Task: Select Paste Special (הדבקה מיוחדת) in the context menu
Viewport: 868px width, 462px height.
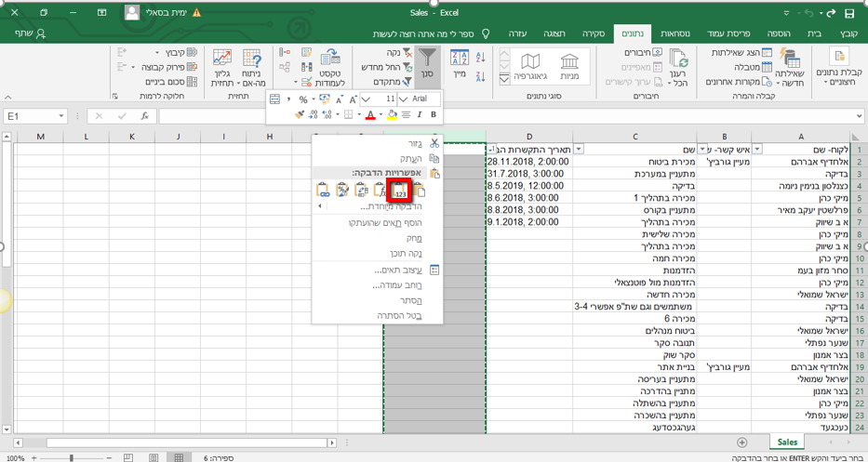Action: point(377,206)
